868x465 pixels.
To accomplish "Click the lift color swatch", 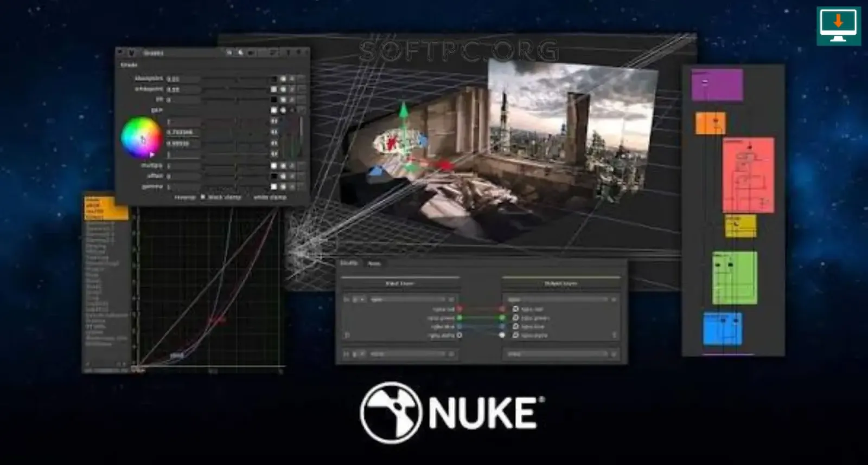I will click(274, 99).
